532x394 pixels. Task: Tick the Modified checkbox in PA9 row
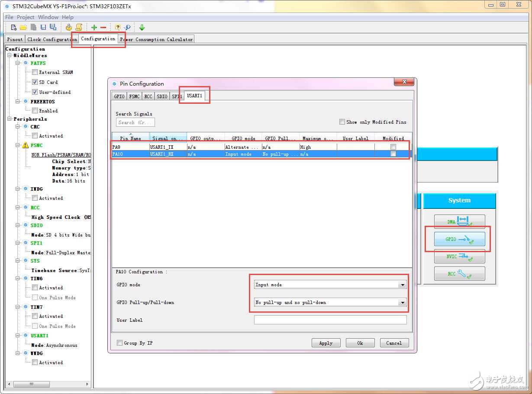(x=393, y=147)
